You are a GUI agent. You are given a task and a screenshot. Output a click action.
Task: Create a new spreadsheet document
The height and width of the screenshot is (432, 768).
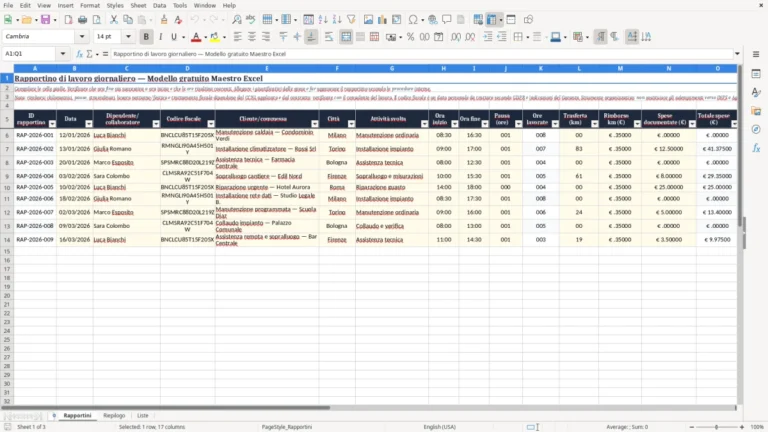8,20
